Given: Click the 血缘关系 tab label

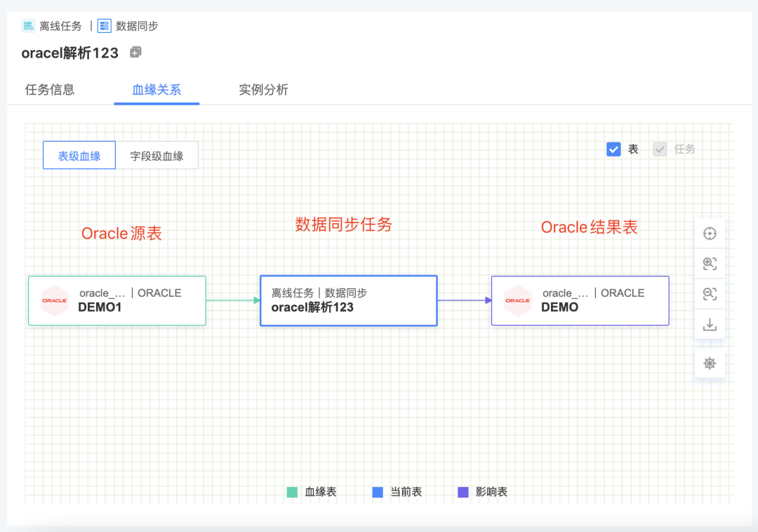Looking at the screenshot, I should pos(157,90).
